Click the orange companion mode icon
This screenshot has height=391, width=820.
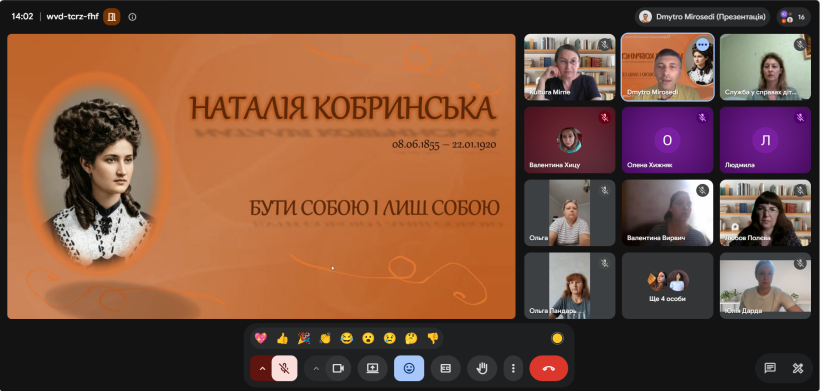click(111, 17)
